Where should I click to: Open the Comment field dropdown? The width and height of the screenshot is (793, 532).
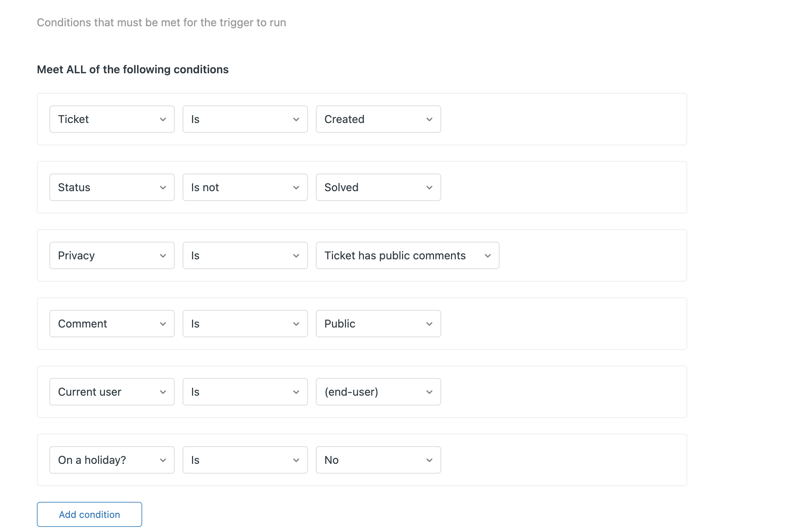click(x=112, y=324)
